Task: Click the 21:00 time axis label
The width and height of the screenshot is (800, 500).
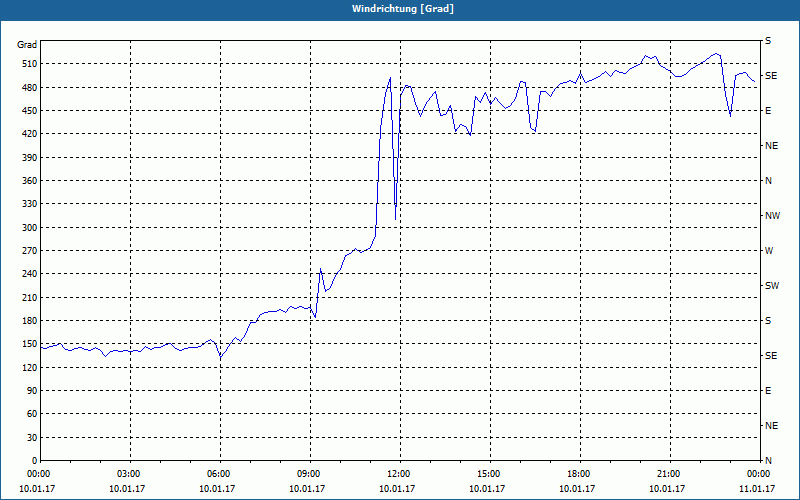Action: point(670,474)
